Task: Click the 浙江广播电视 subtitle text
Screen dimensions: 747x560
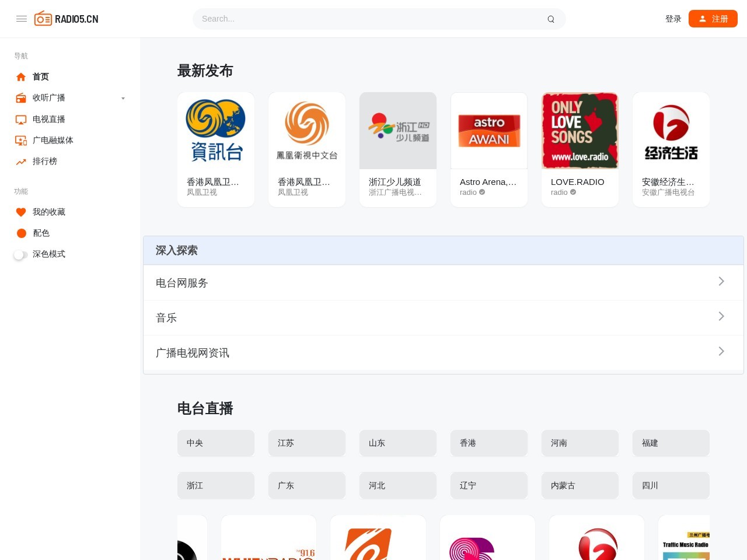Action: [x=395, y=192]
